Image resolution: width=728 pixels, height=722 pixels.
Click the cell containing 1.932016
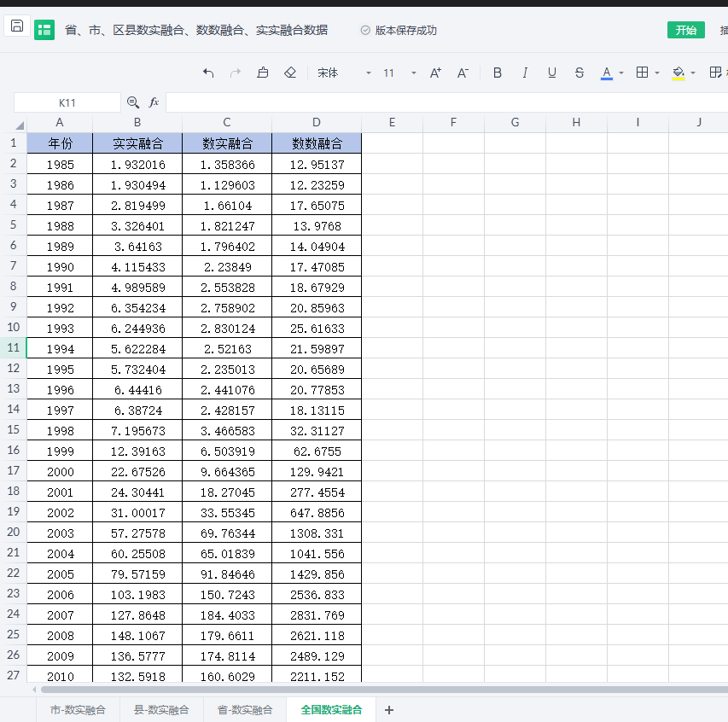(137, 165)
